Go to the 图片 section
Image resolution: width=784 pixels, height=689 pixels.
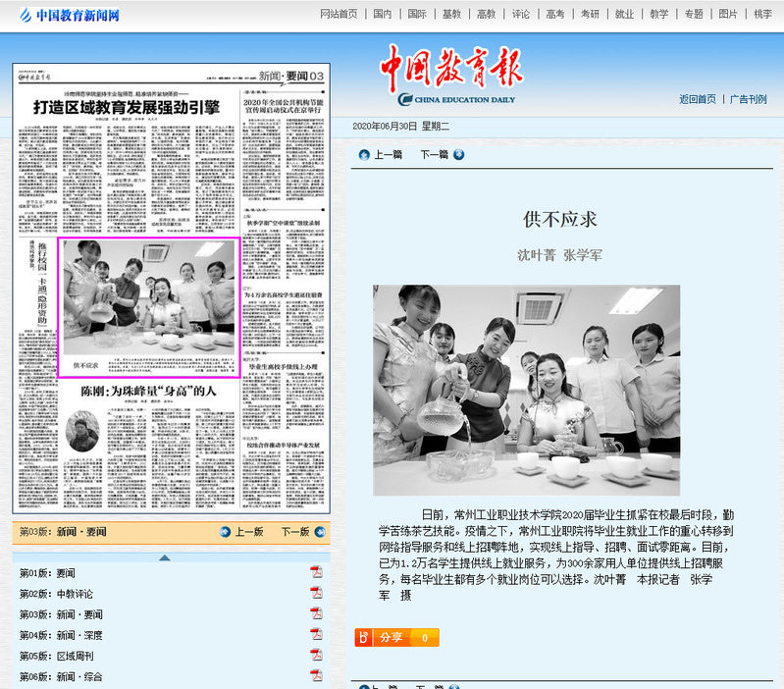(x=728, y=14)
